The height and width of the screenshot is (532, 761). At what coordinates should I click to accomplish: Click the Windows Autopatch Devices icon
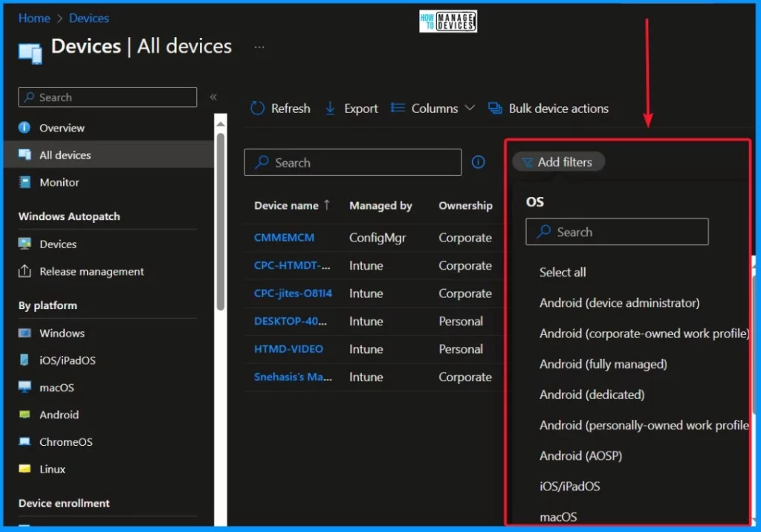[25, 244]
